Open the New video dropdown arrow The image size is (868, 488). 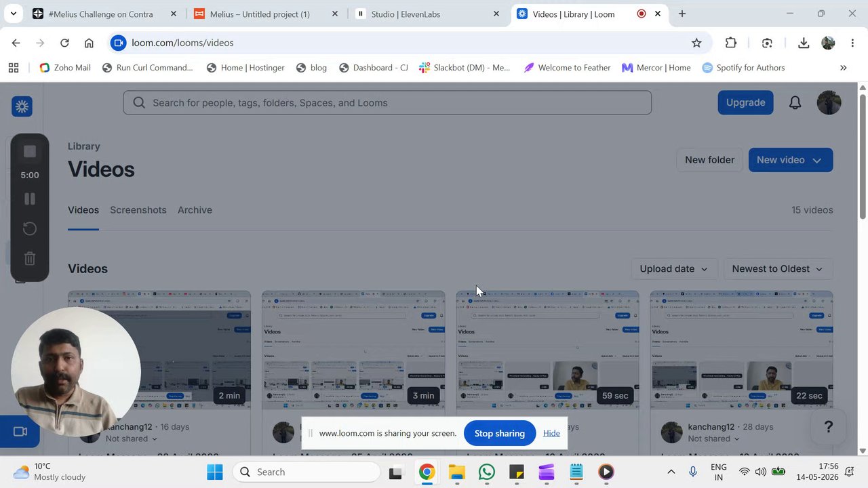817,160
